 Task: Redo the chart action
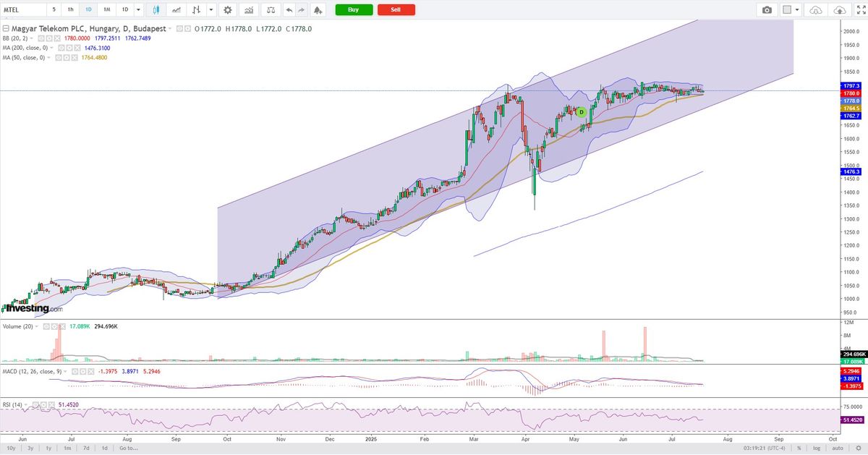[302, 10]
